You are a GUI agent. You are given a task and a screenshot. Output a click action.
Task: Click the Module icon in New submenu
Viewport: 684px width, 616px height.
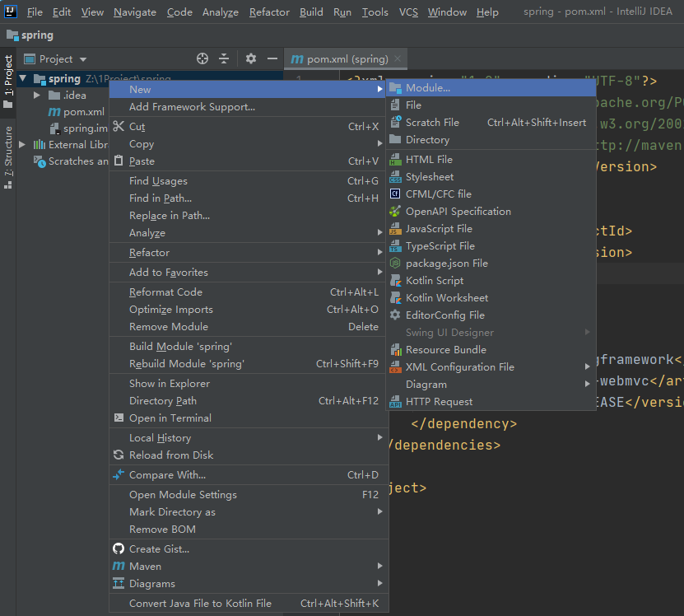click(395, 88)
